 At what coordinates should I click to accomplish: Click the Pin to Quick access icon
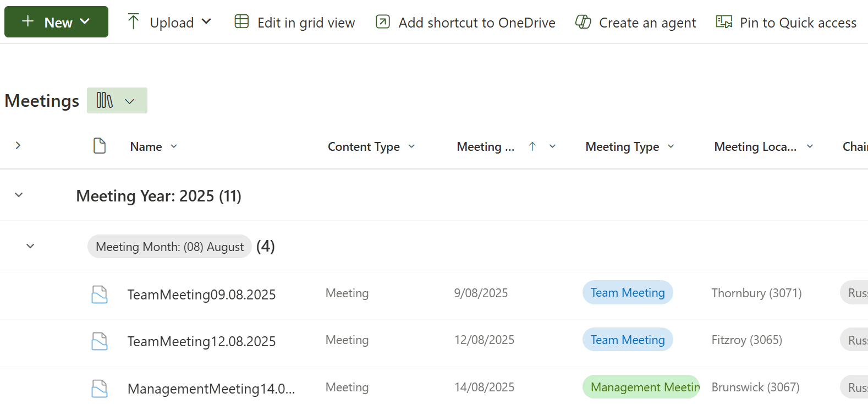click(x=724, y=21)
